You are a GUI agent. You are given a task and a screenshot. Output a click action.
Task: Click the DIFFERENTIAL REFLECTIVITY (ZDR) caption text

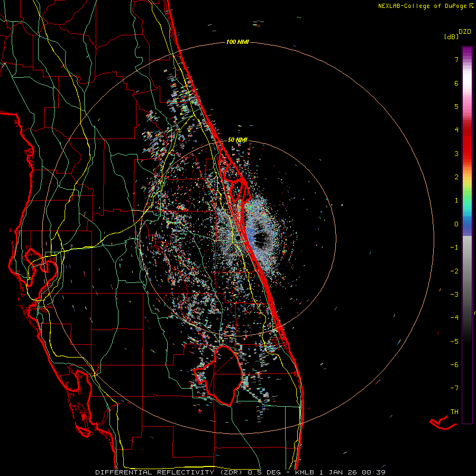[x=169, y=472]
